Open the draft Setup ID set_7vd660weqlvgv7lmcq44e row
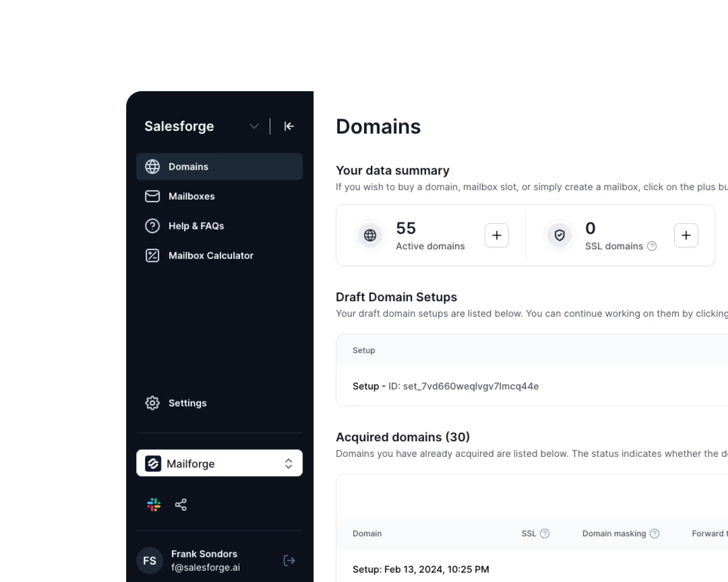 tap(532, 386)
